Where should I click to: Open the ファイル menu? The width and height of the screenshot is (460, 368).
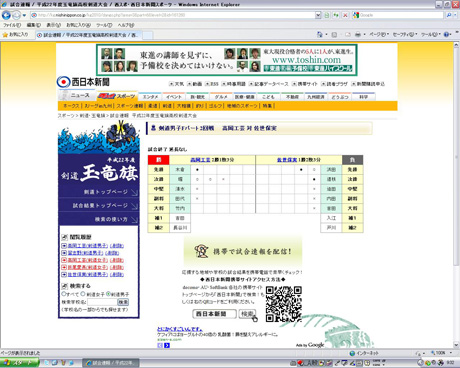[12, 25]
